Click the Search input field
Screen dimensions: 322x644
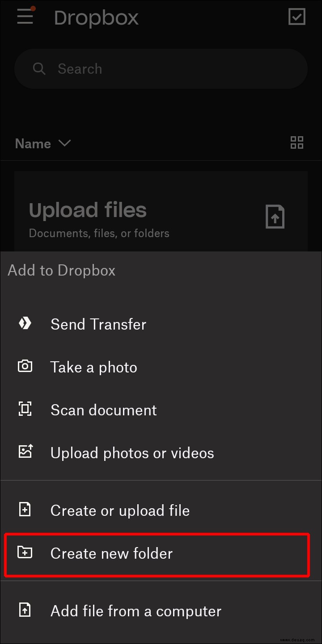(161, 69)
